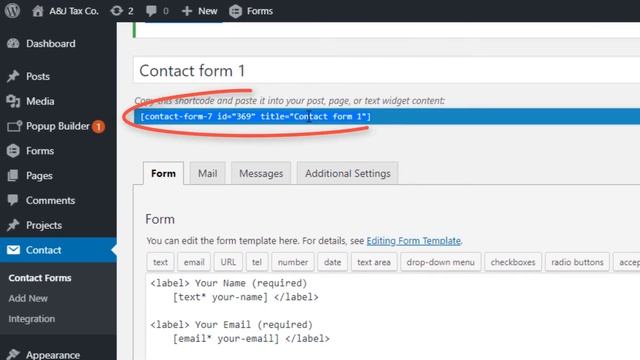Open the Posts menu item
The height and width of the screenshot is (360, 640).
click(x=38, y=76)
